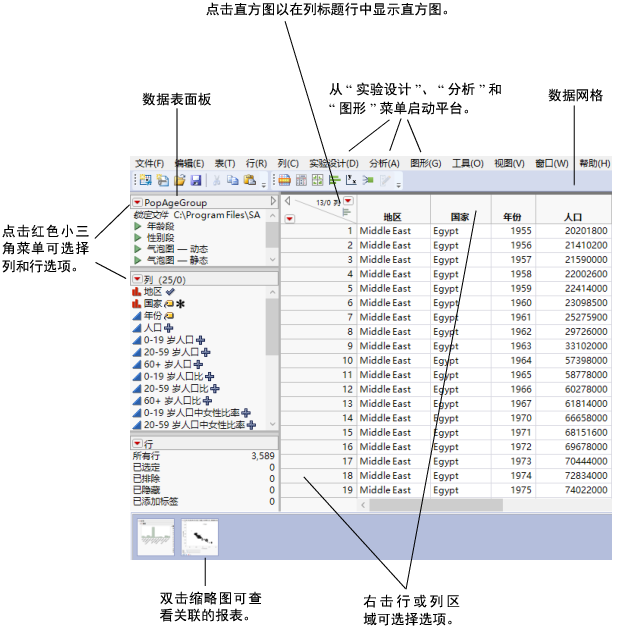Click the histogram icon in column header corner
This screenshot has height=631, width=618.
(x=346, y=212)
